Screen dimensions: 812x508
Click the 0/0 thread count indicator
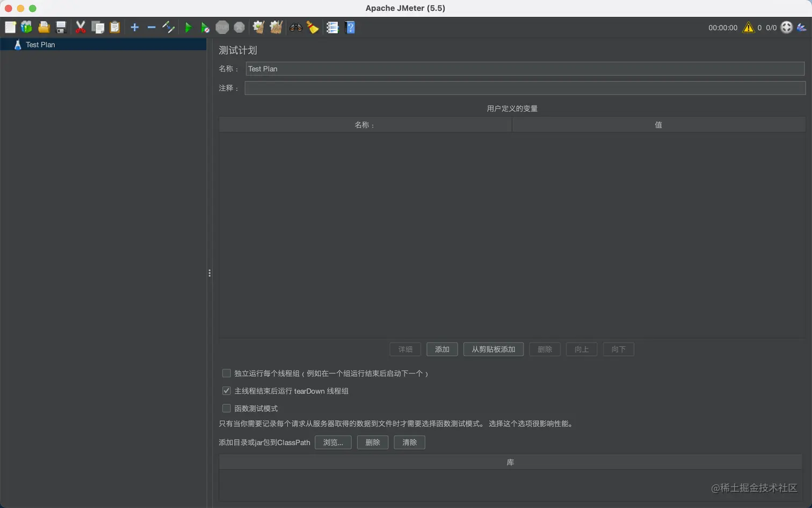(771, 27)
